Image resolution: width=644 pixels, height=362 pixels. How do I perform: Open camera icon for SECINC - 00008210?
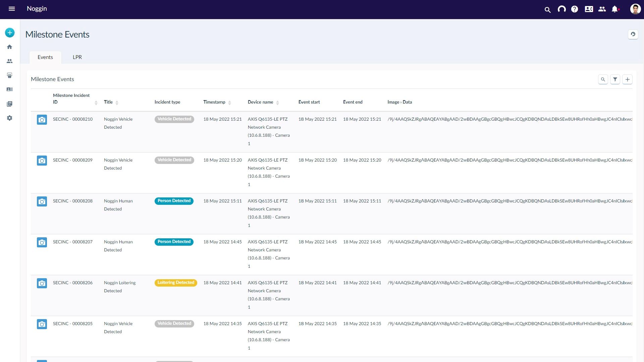42,120
